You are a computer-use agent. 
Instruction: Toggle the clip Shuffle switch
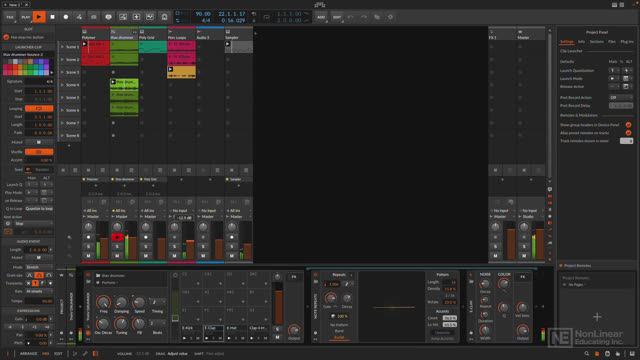click(39, 152)
